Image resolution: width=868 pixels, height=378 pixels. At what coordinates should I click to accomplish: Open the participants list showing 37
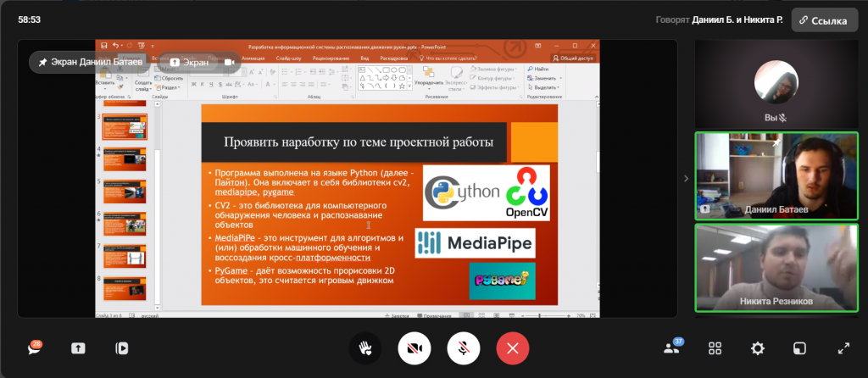point(672,348)
